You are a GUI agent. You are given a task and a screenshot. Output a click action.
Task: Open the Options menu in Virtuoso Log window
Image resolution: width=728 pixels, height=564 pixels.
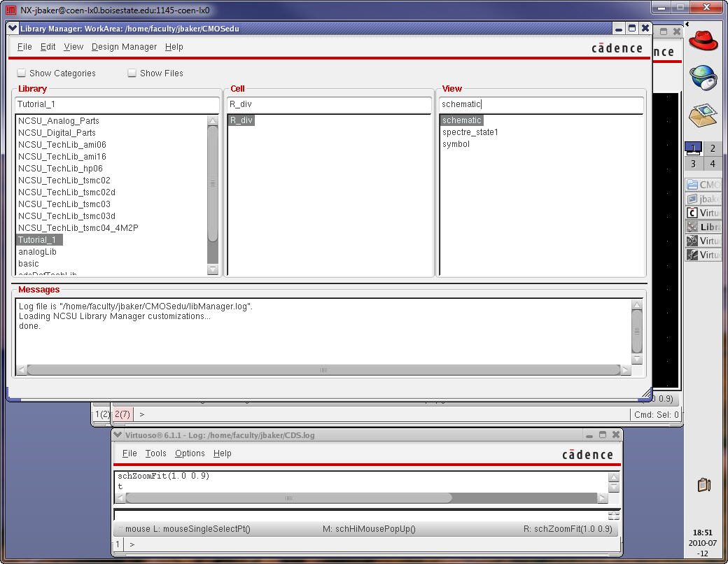(190, 453)
